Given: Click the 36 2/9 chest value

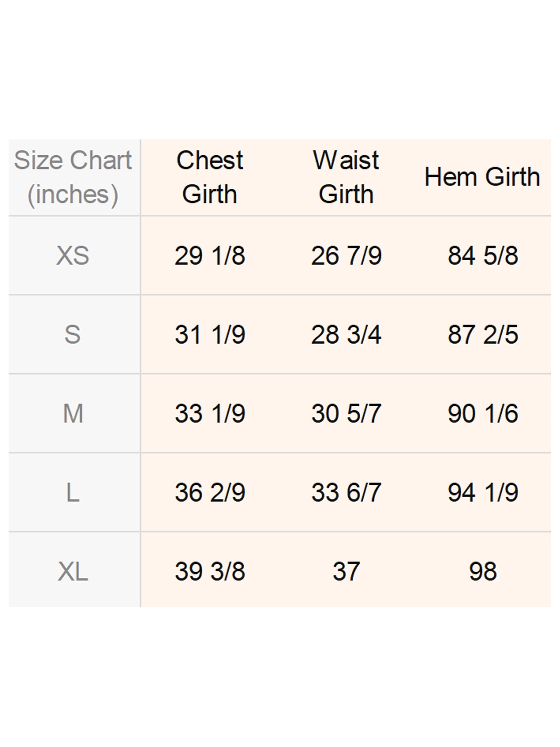Looking at the screenshot, I should coord(210,492).
